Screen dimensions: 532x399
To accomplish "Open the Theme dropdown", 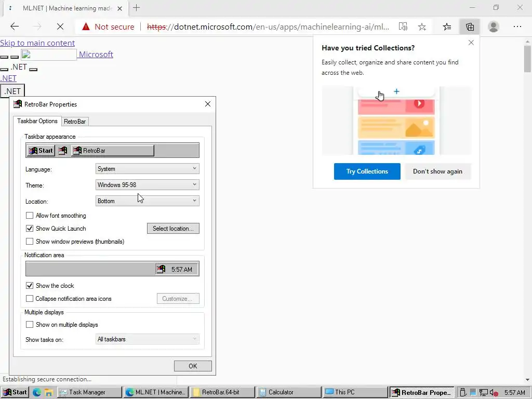I will click(147, 185).
